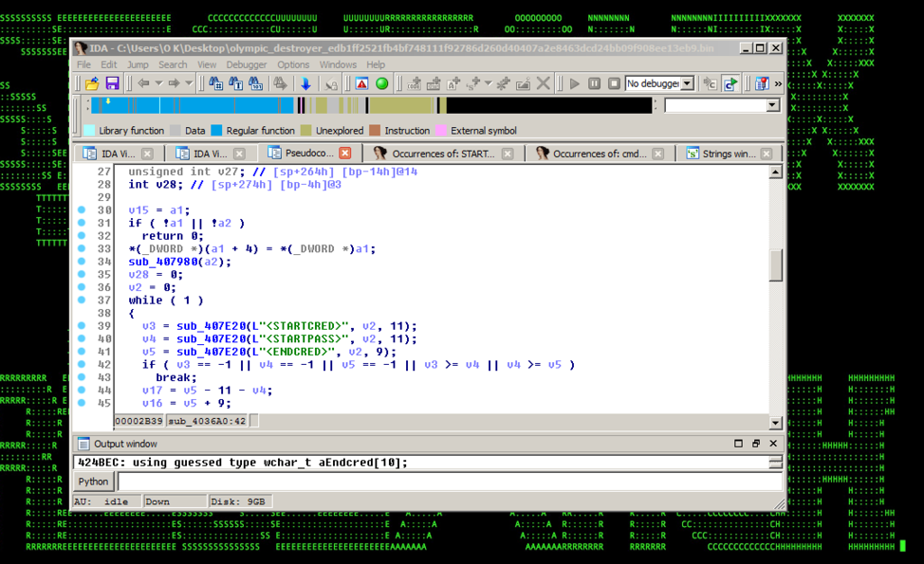Screen dimensions: 924x564
Task: Click the green circle run icon
Action: pos(381,84)
